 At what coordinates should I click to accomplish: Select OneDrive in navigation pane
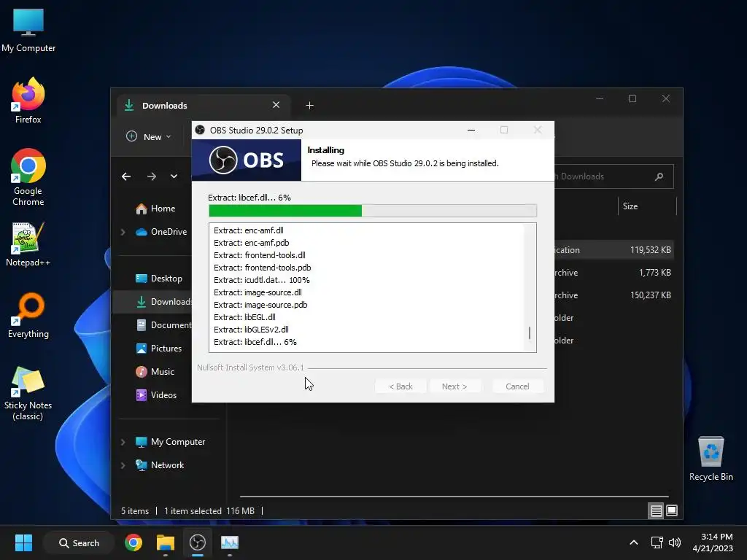click(x=161, y=232)
